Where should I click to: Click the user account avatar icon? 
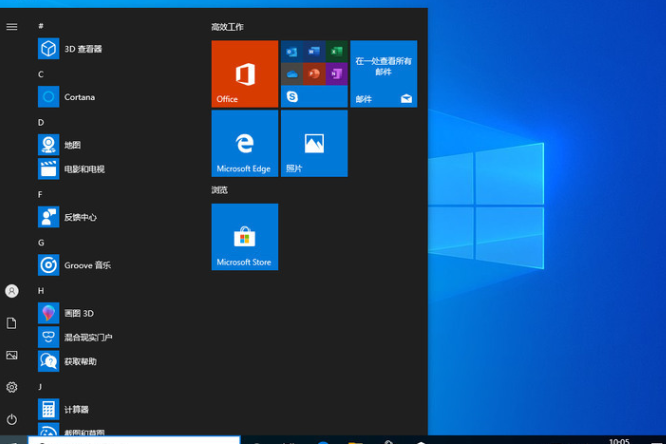click(12, 291)
